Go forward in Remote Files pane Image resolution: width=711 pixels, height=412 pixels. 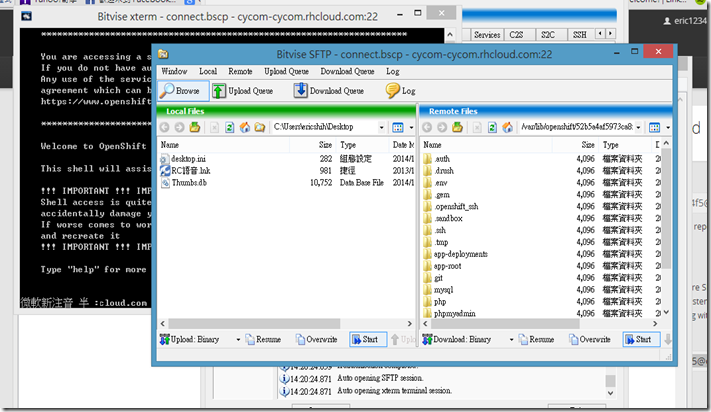click(442, 127)
